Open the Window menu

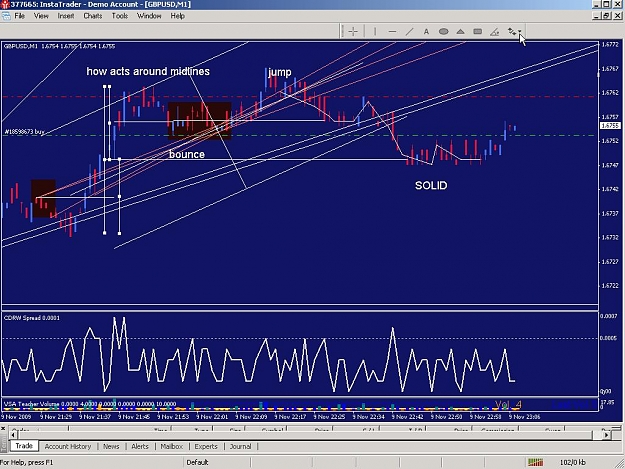coord(149,16)
